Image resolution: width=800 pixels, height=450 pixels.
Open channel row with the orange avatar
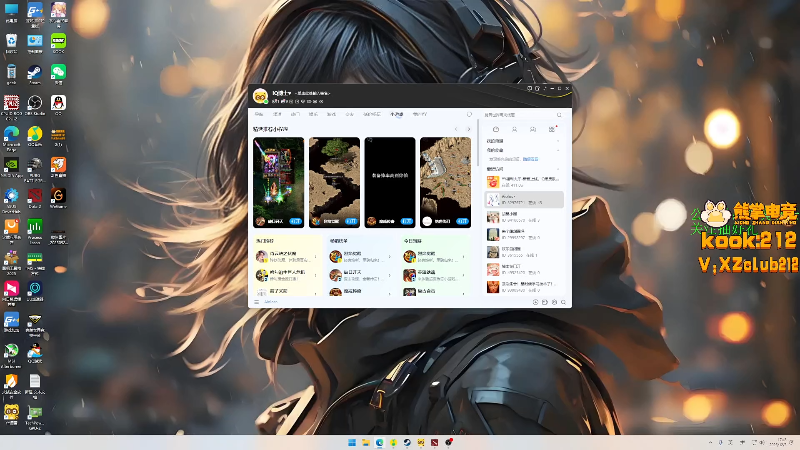click(x=524, y=182)
